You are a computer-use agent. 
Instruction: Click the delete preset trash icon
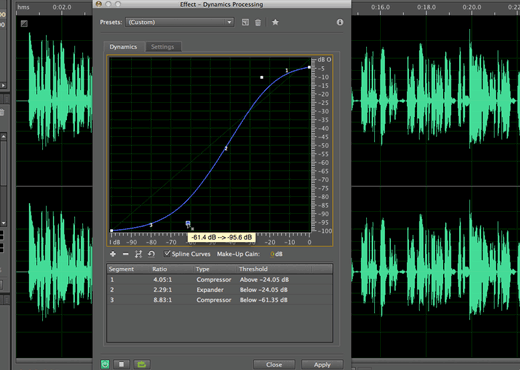pyautogui.click(x=258, y=22)
